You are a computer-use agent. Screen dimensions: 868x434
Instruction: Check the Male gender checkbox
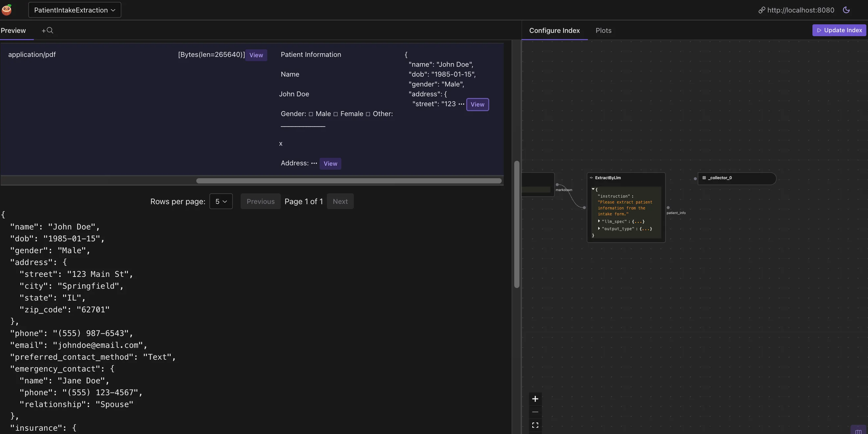pyautogui.click(x=311, y=114)
